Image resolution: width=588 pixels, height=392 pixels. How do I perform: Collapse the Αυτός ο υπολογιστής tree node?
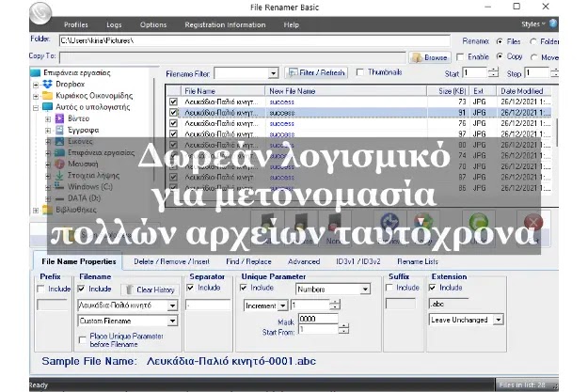[36, 107]
